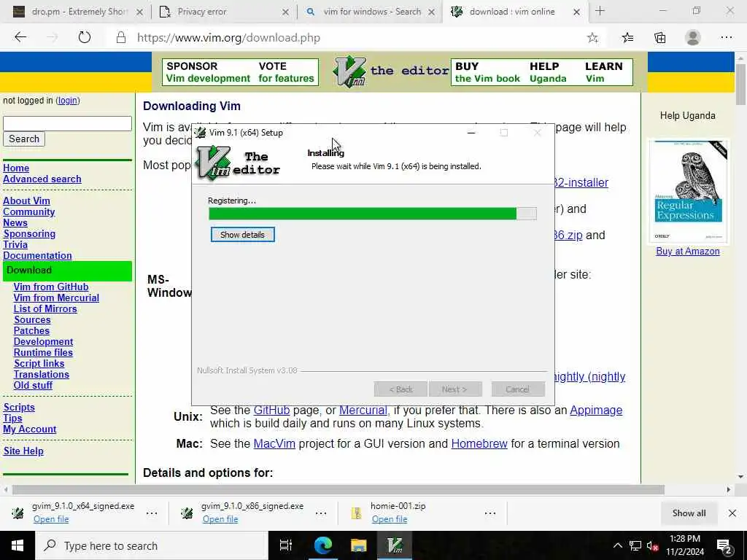The height and width of the screenshot is (560, 747).
Task: Click 'Show all' downloads button
Action: pos(689,513)
